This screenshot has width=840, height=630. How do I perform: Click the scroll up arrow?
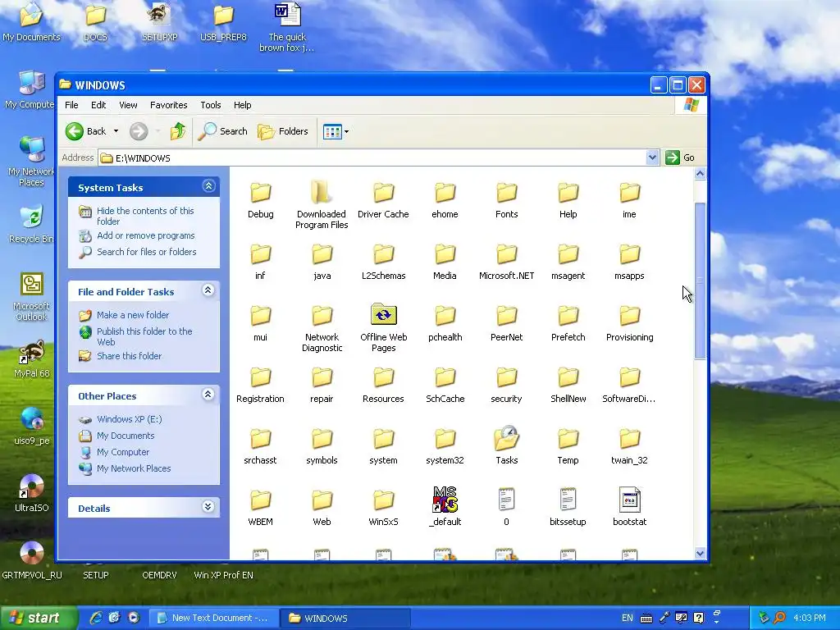point(700,174)
